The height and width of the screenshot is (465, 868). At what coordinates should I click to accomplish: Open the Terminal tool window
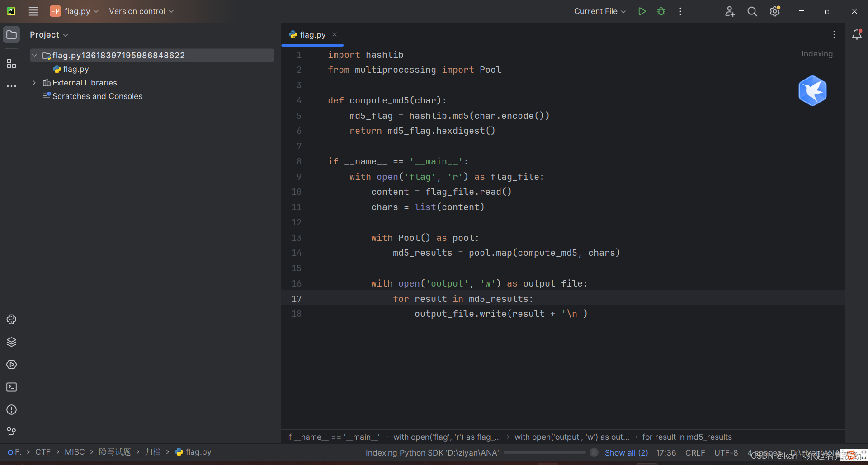pos(11,387)
